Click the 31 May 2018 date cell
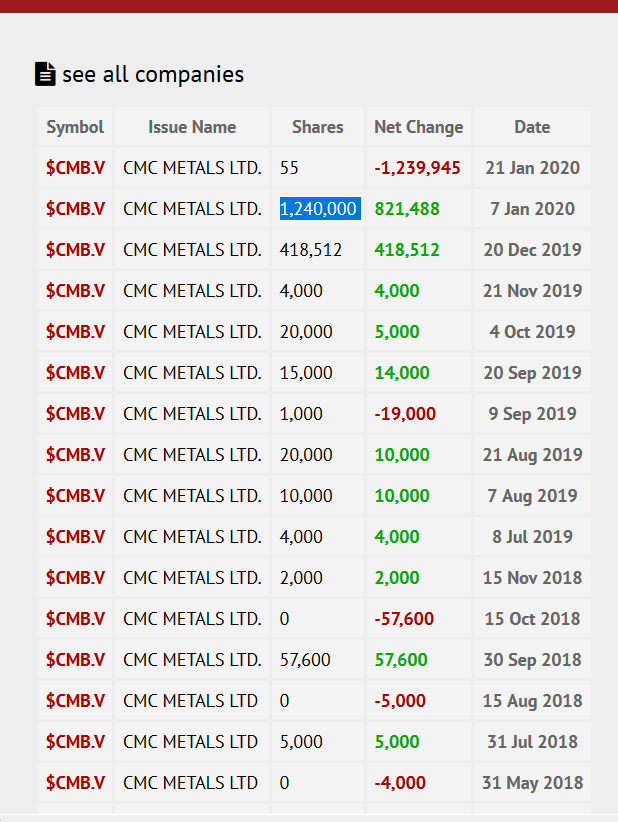Viewport: 618px width, 822px height. coord(532,783)
